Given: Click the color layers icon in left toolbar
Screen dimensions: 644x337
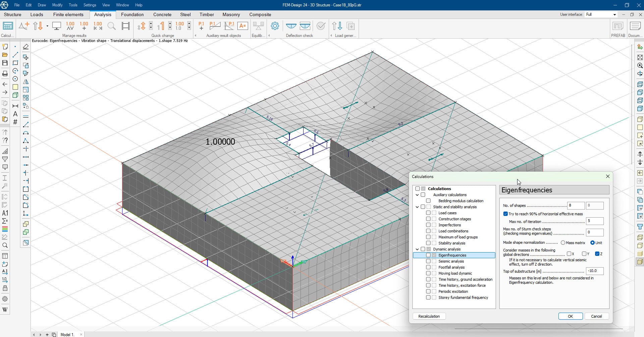Looking at the screenshot, I should coord(5,229).
